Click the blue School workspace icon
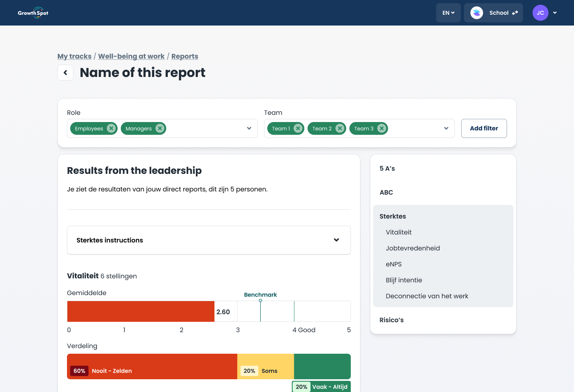Image resolution: width=574 pixels, height=392 pixels. click(x=476, y=12)
